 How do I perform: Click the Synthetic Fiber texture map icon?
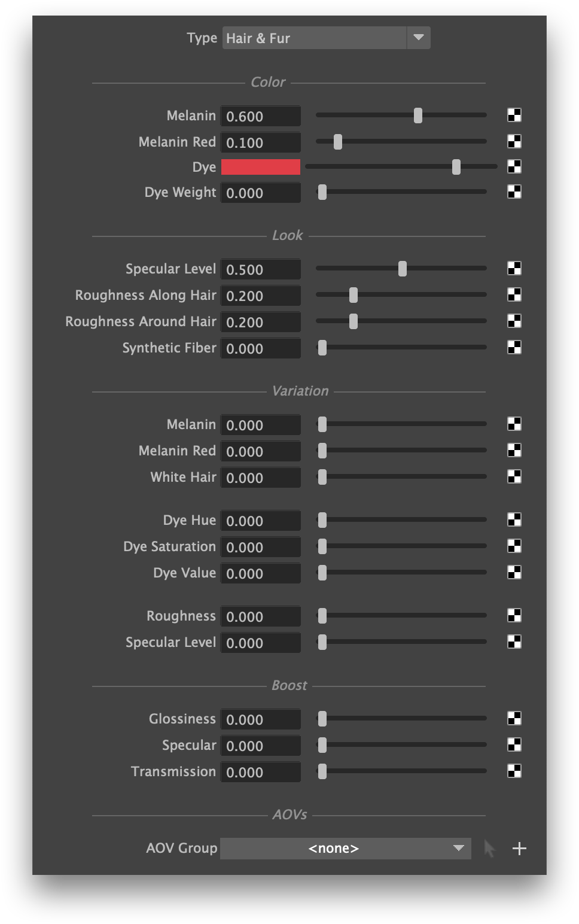pos(514,348)
